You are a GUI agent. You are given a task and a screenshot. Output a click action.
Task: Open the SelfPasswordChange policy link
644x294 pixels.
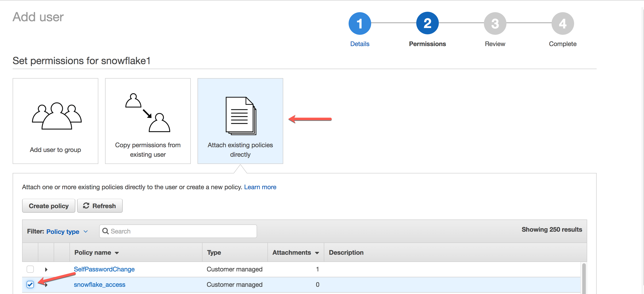(104, 269)
